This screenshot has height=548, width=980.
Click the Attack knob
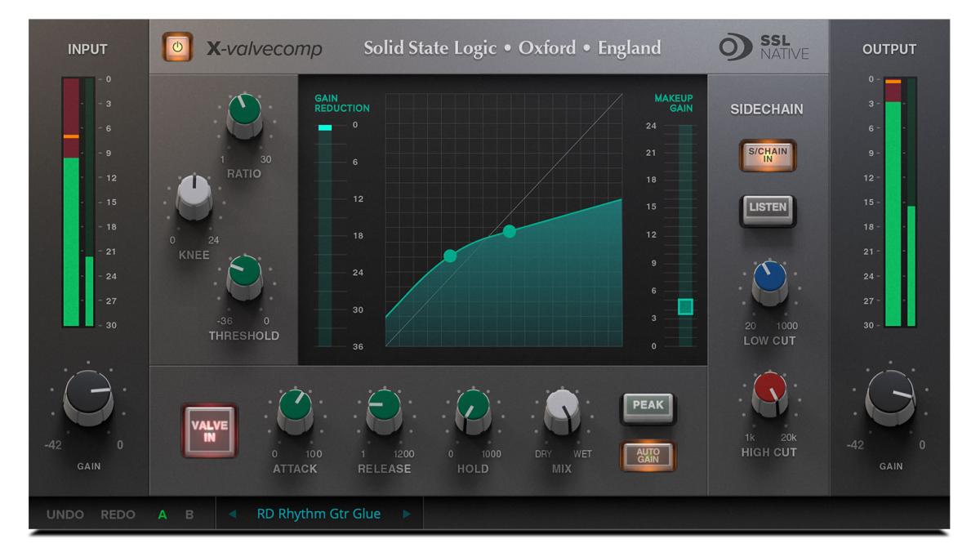[x=295, y=410]
